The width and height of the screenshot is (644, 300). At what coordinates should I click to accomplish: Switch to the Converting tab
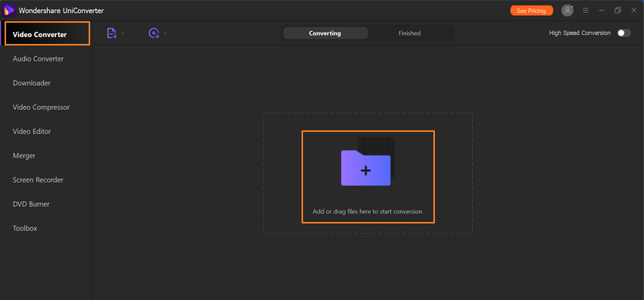point(325,33)
